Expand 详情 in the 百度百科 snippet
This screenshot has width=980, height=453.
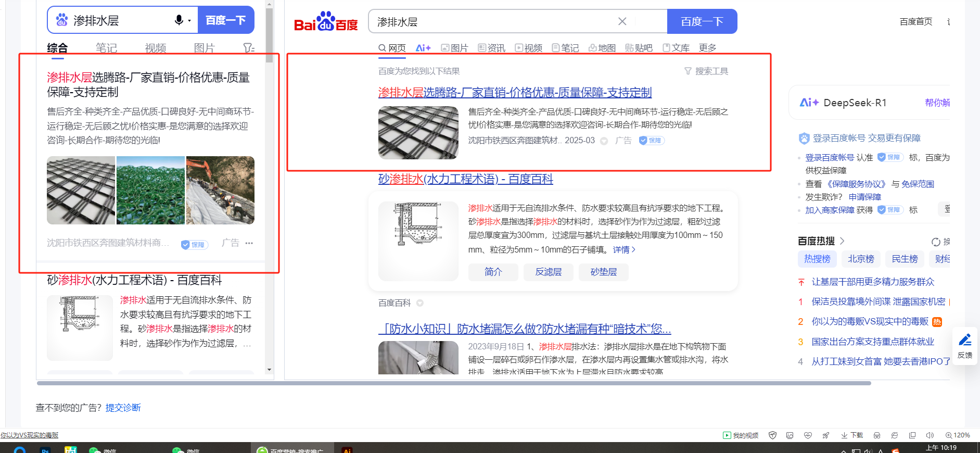pos(625,250)
